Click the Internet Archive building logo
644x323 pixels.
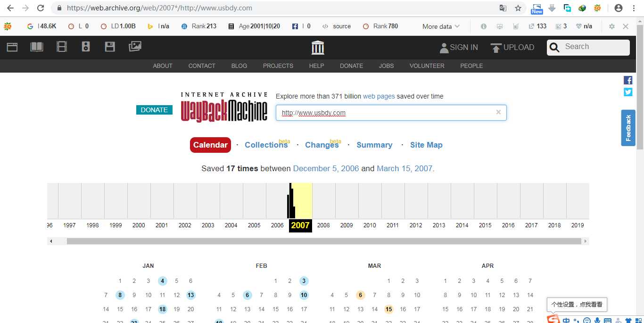point(318,47)
